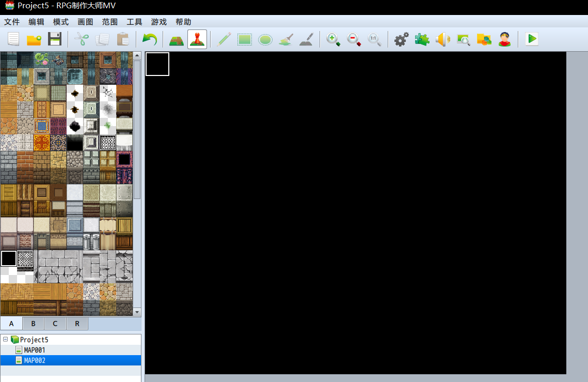Select the Rectangle drawing tool
Image resolution: width=588 pixels, height=382 pixels.
[245, 39]
